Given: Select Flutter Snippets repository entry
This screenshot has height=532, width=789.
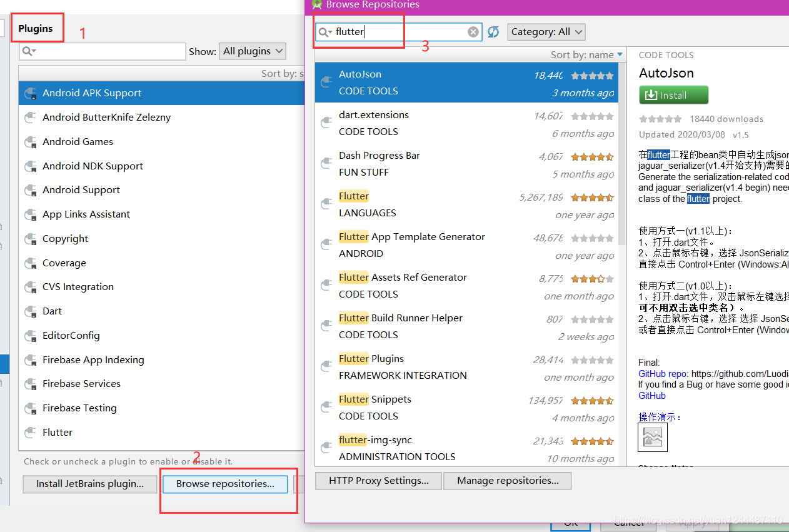Looking at the screenshot, I should click(466, 408).
